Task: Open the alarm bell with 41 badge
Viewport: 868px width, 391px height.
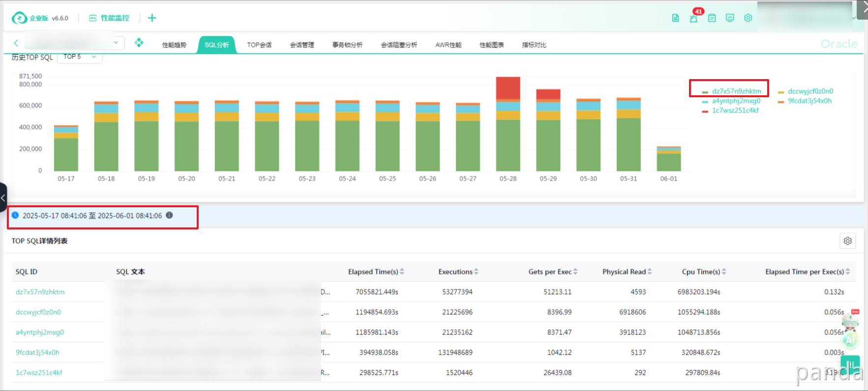Action: pos(694,18)
